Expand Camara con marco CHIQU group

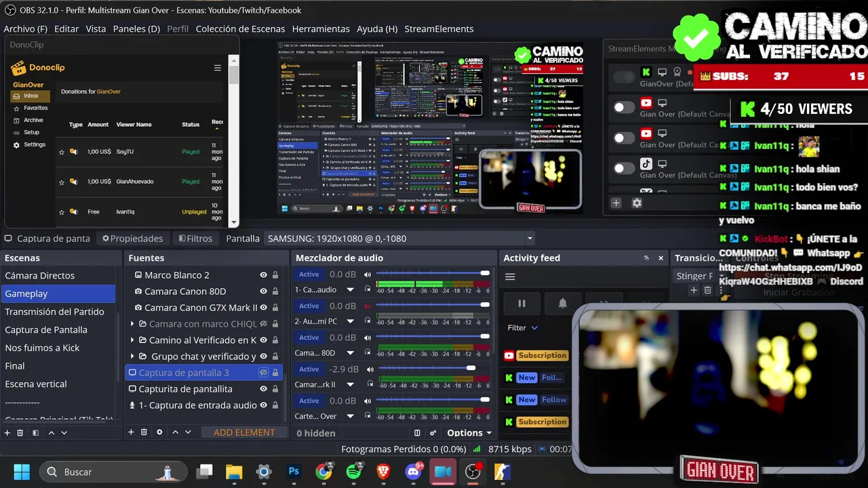pos(132,324)
